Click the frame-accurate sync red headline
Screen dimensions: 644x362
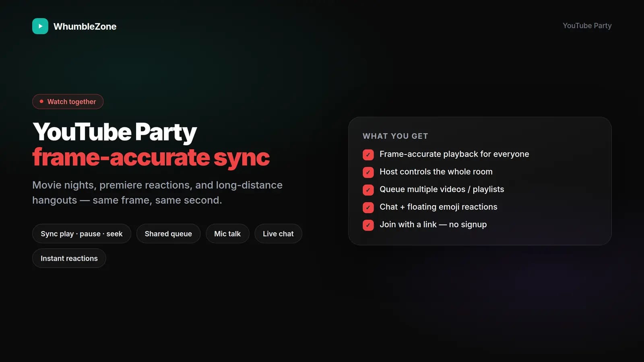(151, 157)
